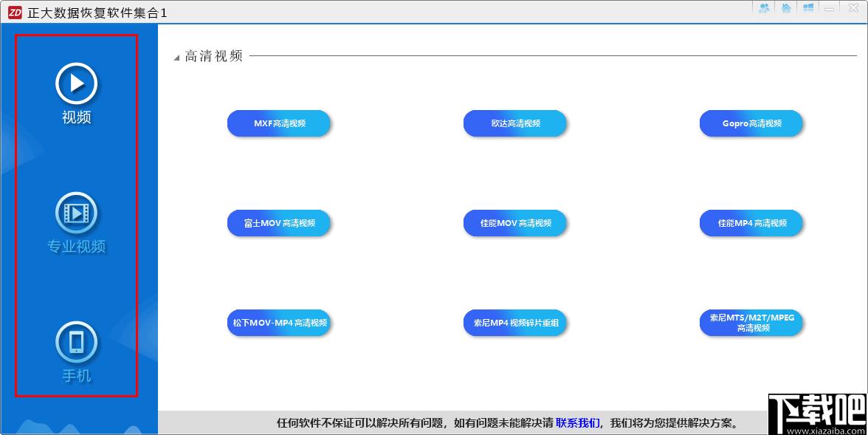Collapse the 高清视频 section triangle
The height and width of the screenshot is (435, 868).
pyautogui.click(x=176, y=58)
